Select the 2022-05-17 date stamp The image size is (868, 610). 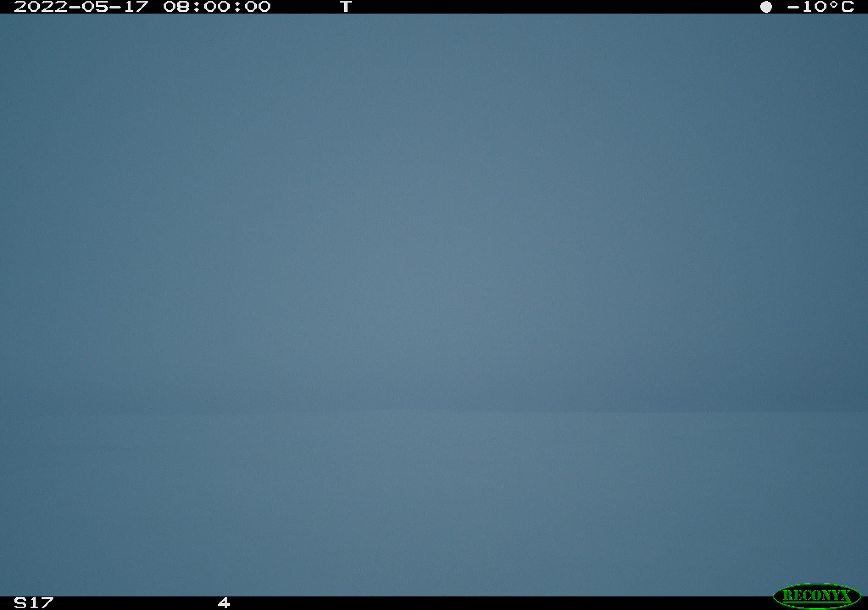81,7
